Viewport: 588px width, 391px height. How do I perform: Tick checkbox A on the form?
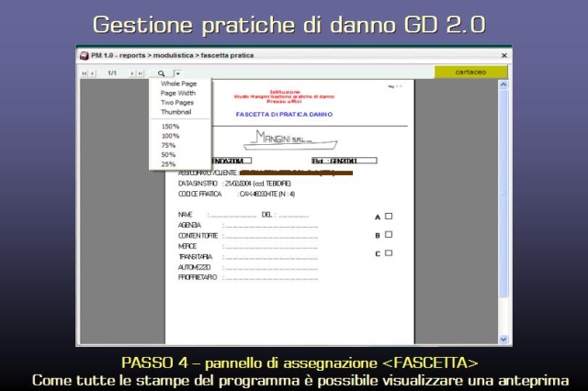point(389,217)
